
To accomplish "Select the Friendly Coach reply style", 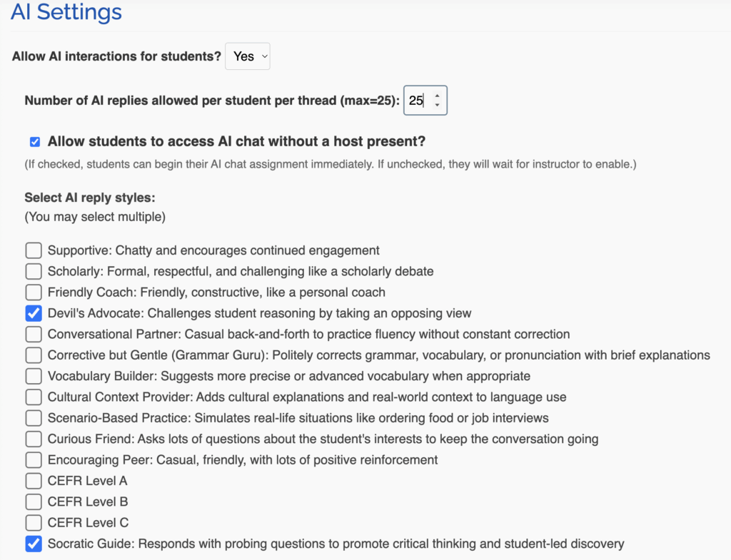I will [x=34, y=292].
